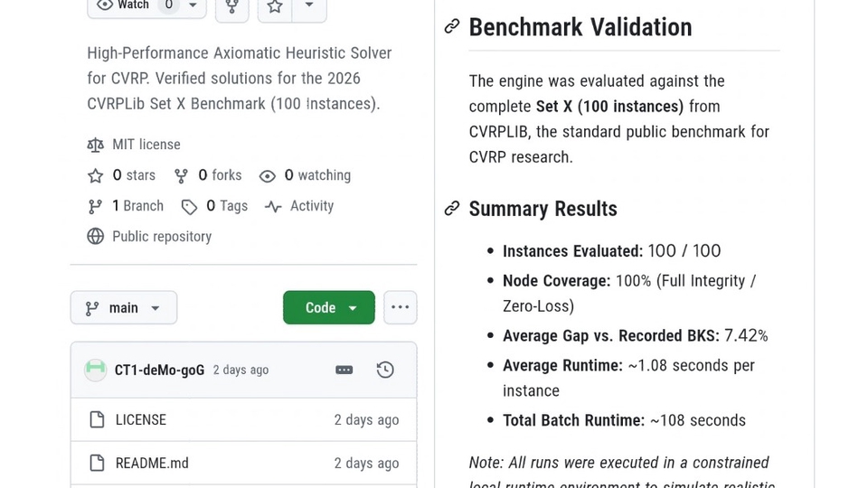View the 0 stars stargazers link
Image resolution: width=868 pixels, height=488 pixels.
tap(133, 175)
